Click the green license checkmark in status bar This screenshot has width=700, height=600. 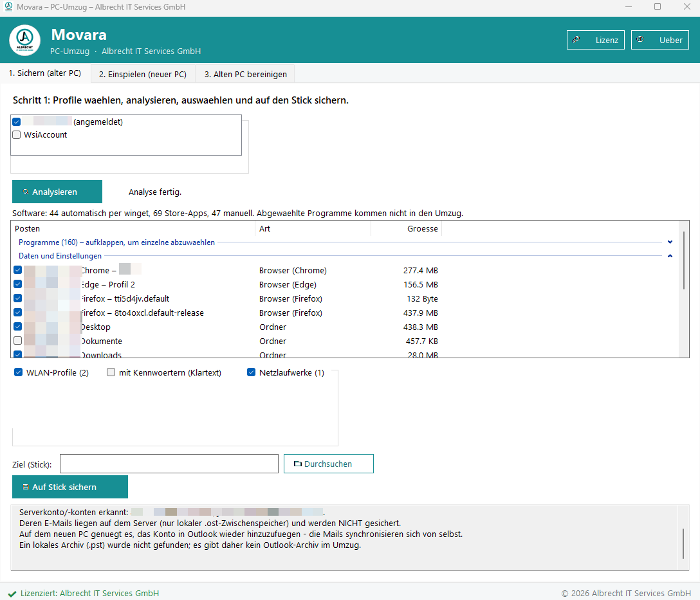(12, 594)
